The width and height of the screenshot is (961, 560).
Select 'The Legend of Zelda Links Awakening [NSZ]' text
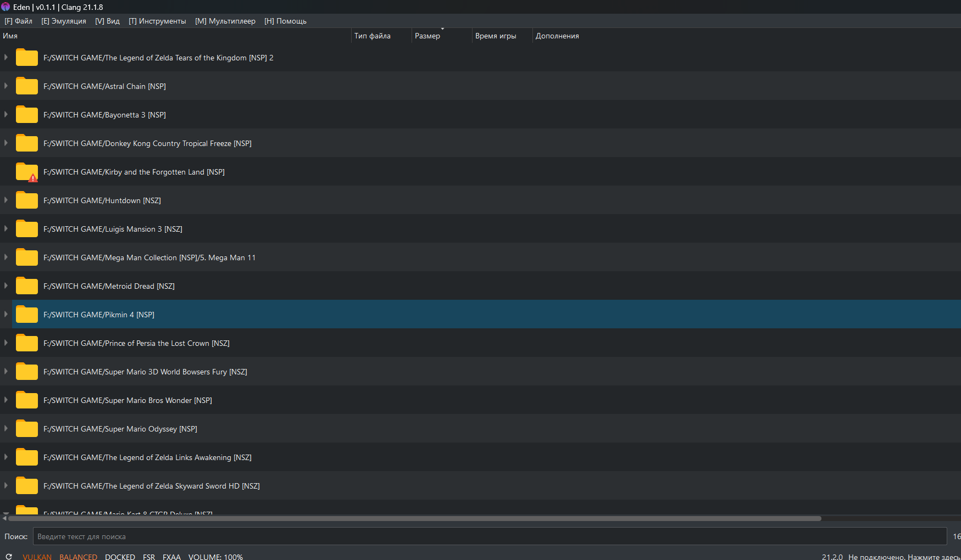178,457
